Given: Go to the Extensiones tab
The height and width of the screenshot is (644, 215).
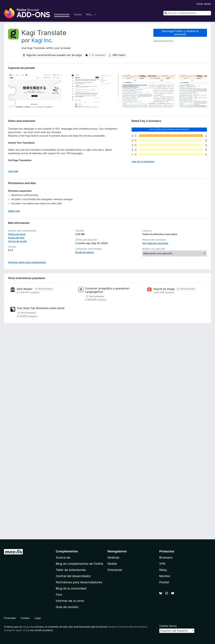Looking at the screenshot, I should [x=62, y=15].
